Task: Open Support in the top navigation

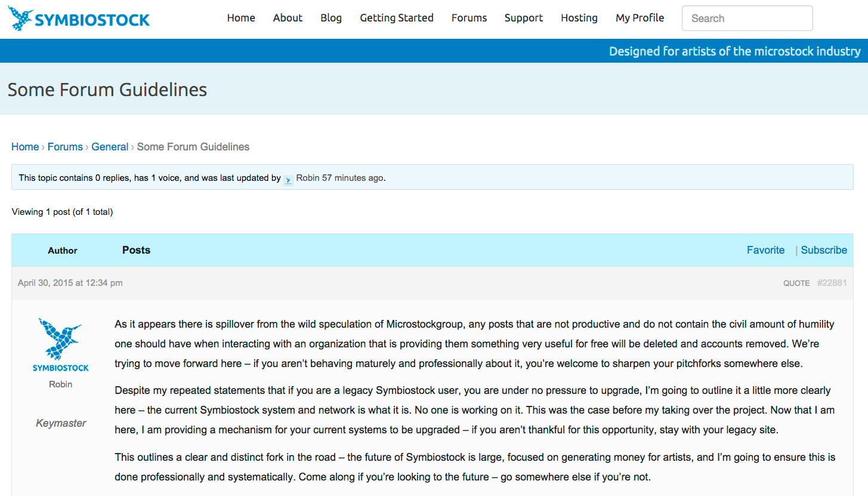Action: coord(524,18)
